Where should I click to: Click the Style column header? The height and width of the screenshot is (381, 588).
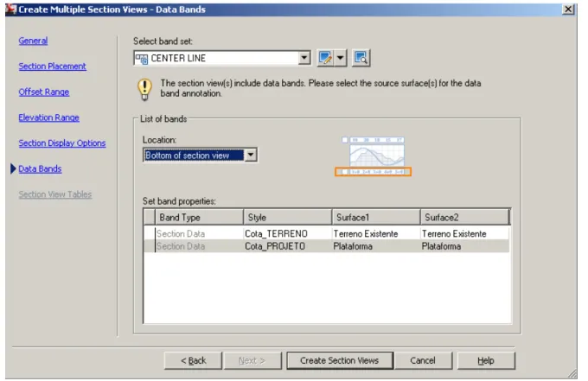tap(288, 218)
